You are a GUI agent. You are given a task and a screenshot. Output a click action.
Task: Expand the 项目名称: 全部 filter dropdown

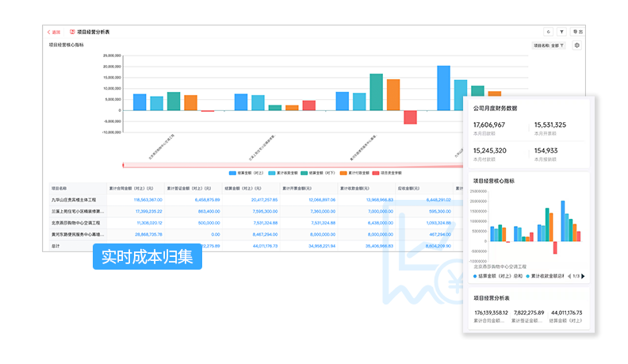(549, 46)
